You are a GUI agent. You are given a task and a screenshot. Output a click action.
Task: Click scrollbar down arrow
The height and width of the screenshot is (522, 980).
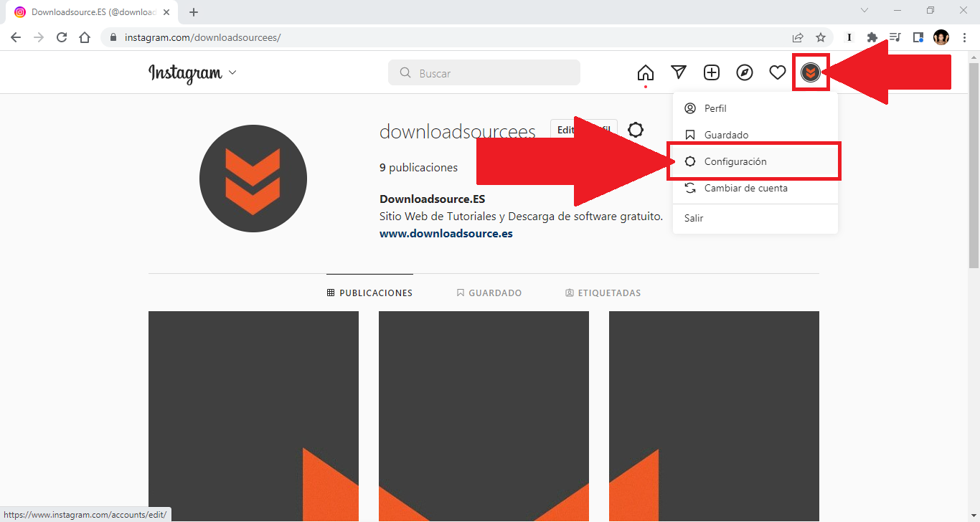pos(974,516)
